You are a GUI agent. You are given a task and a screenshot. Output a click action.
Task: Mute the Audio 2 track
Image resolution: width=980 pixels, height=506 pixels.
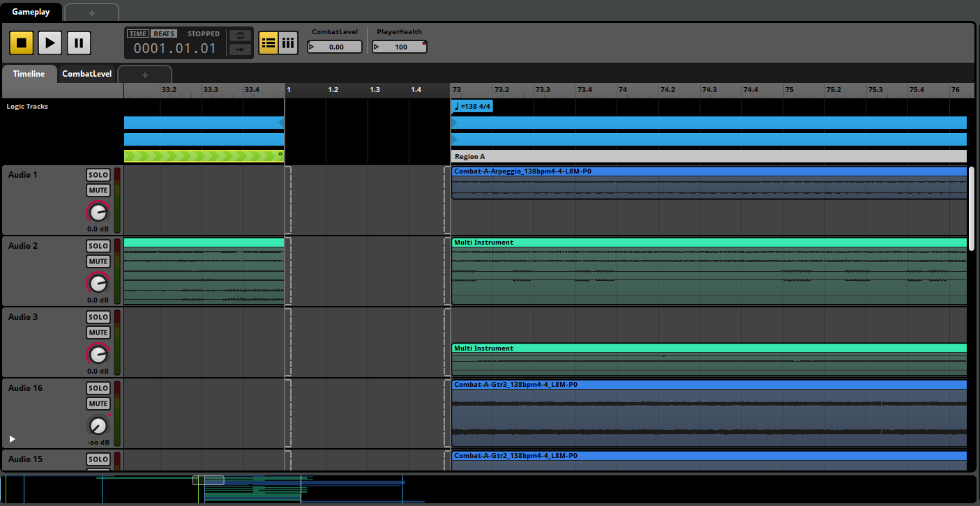(x=98, y=261)
